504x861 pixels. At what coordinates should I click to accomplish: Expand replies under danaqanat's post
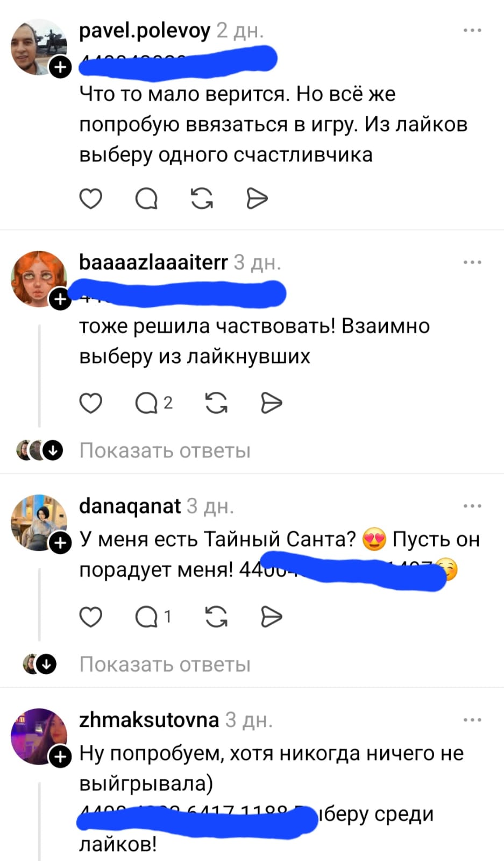[165, 665]
